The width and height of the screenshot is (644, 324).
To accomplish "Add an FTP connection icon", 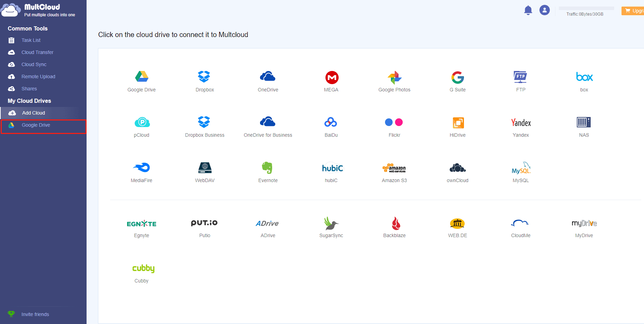I will click(x=520, y=77).
